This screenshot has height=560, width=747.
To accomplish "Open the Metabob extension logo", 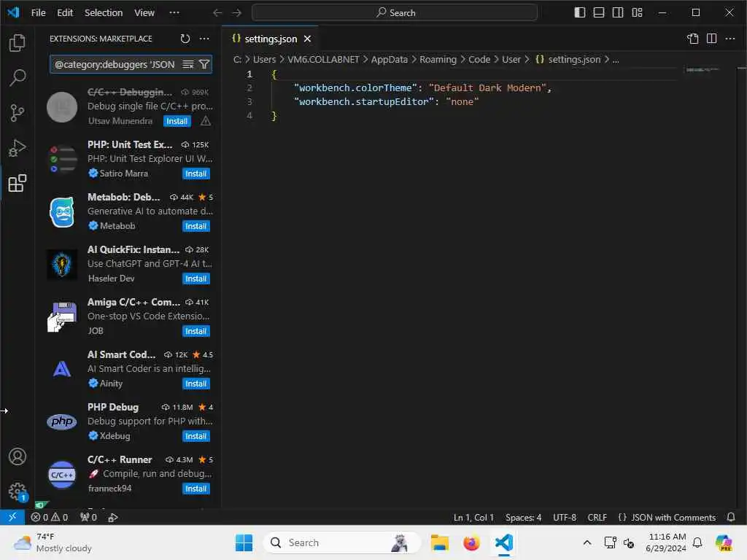I will tap(62, 212).
